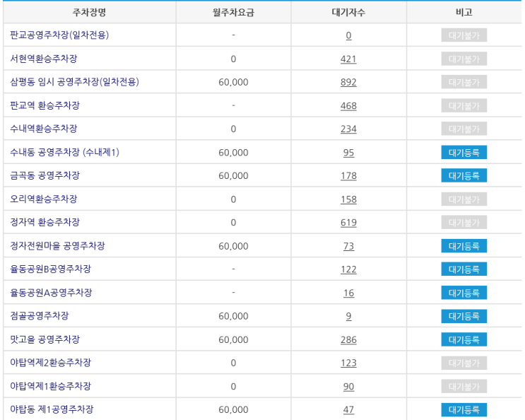Viewport: 525px width, 420px height.
Task: Open 야탑동 제1공영주차장 link
Action: 52,409
